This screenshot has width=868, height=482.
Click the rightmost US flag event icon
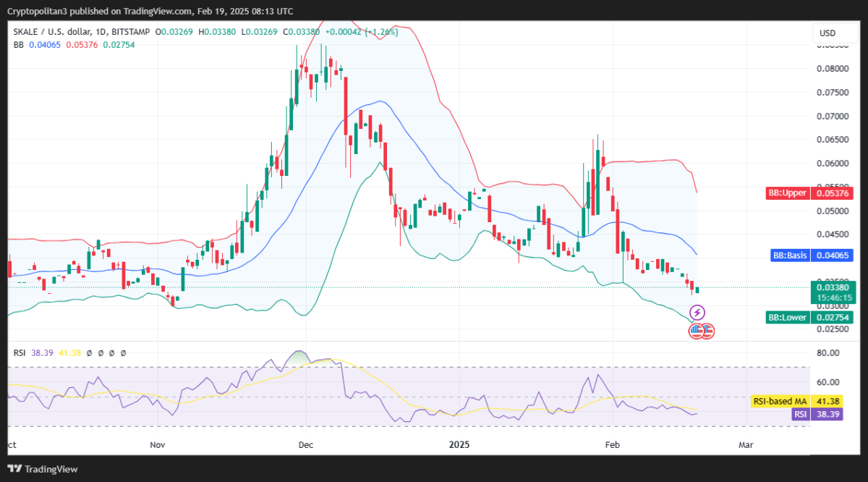tap(707, 331)
